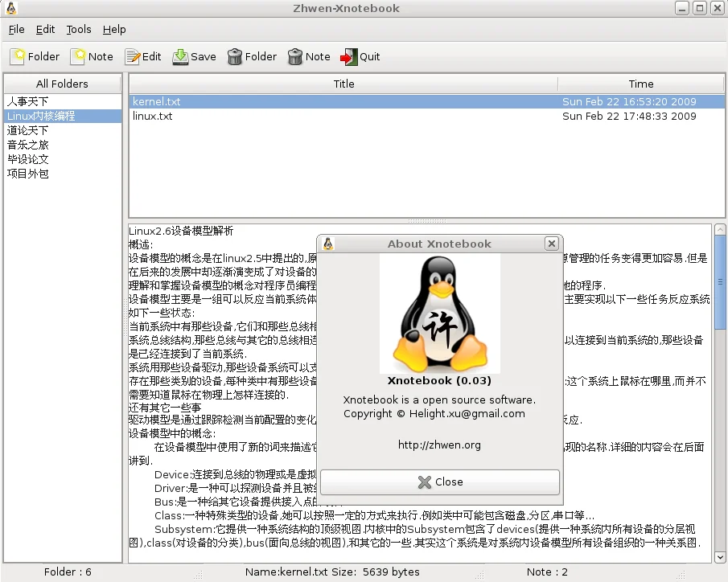Sort notes by Time column header
The image size is (728, 582).
(x=640, y=84)
